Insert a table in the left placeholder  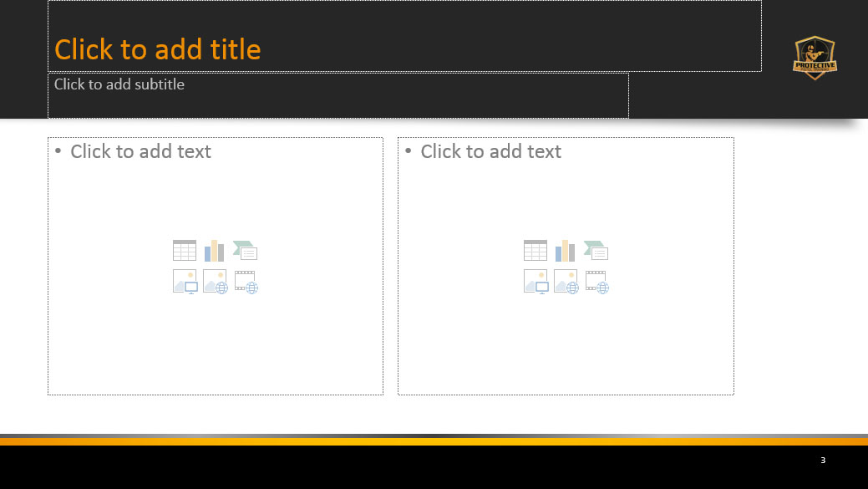[185, 250]
